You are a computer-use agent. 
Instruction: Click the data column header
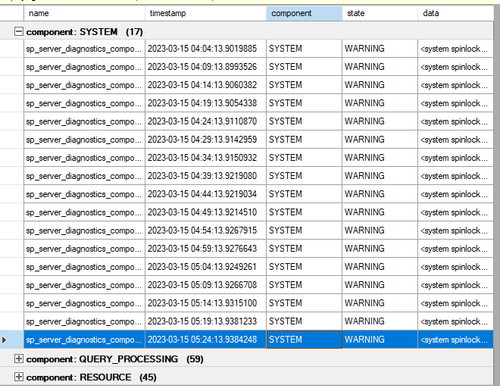click(456, 13)
